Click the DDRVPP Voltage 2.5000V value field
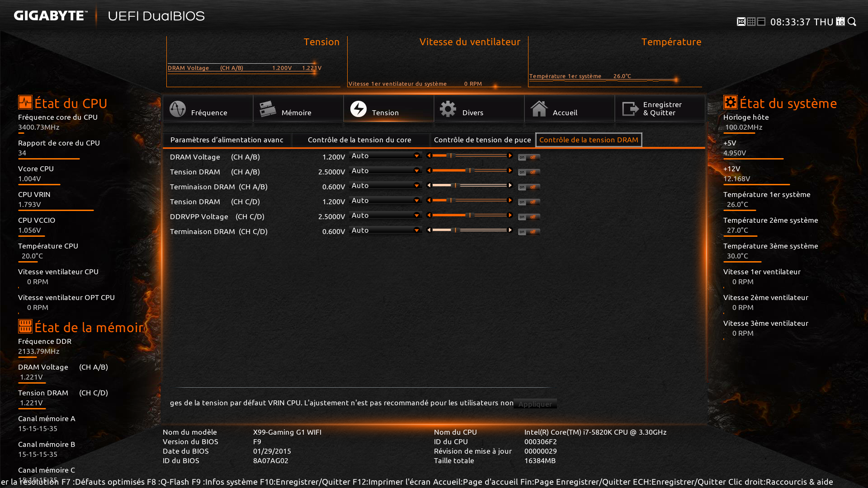Screen dimensions: 868x488 tap(331, 216)
